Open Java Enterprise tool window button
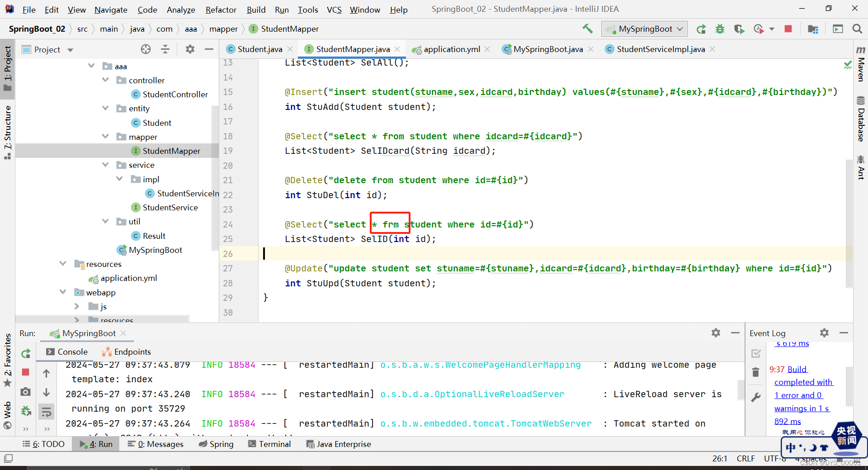 339,444
